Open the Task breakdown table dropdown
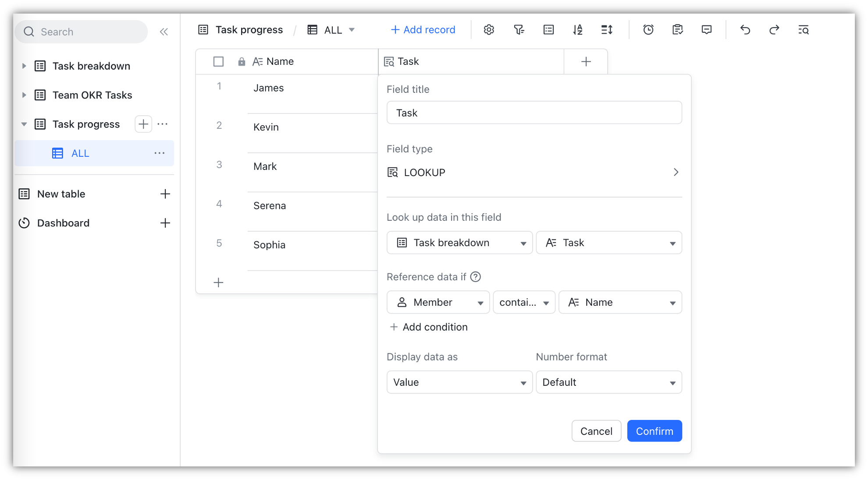Viewport: 868px width, 480px height. pos(459,242)
